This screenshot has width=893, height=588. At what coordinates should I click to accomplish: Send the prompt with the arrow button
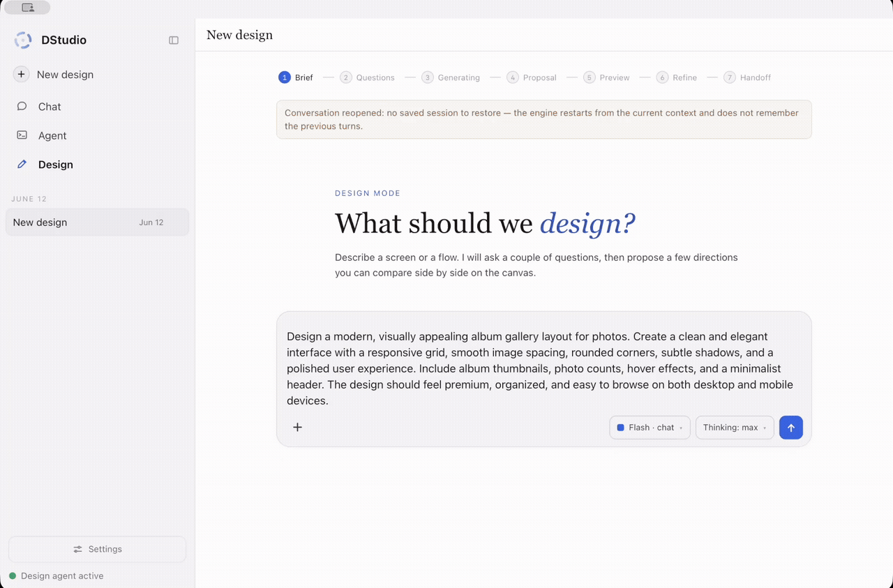click(x=791, y=428)
